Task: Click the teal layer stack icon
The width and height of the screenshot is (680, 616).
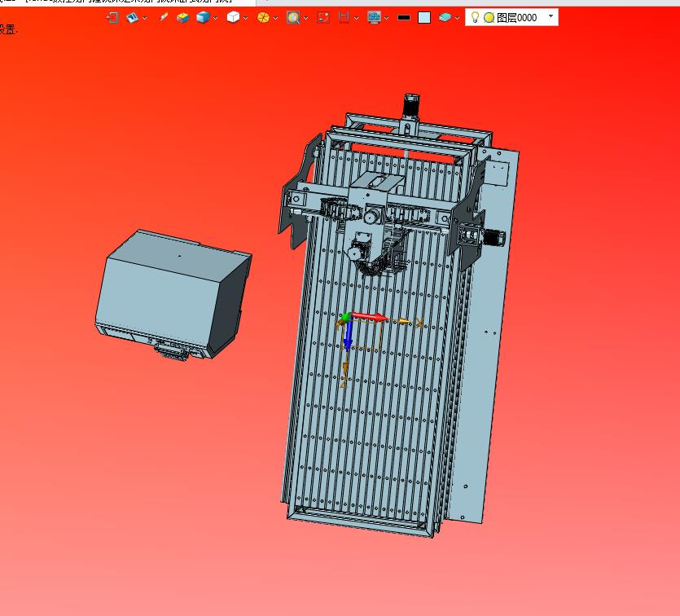Action: pos(445,17)
